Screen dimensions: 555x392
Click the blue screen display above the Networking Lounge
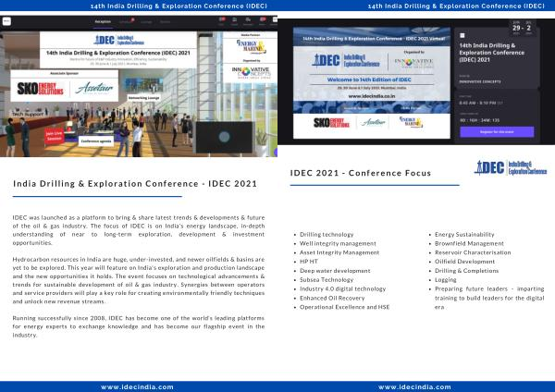click(144, 85)
